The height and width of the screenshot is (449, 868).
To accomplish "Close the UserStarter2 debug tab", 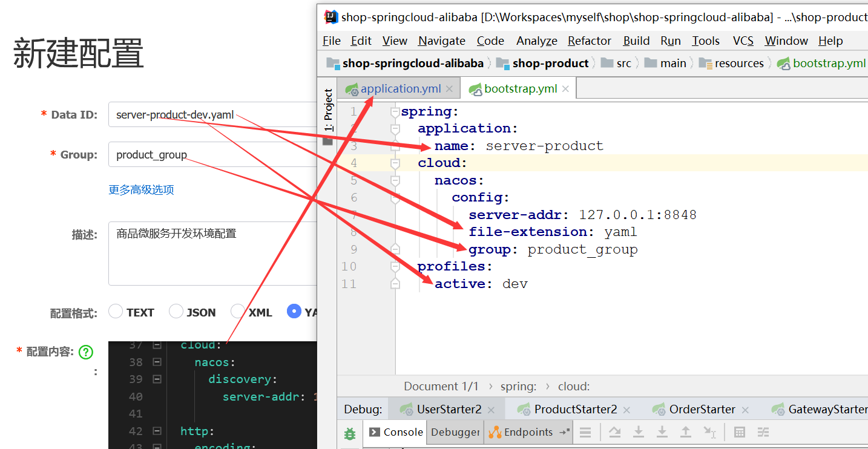I will click(491, 410).
